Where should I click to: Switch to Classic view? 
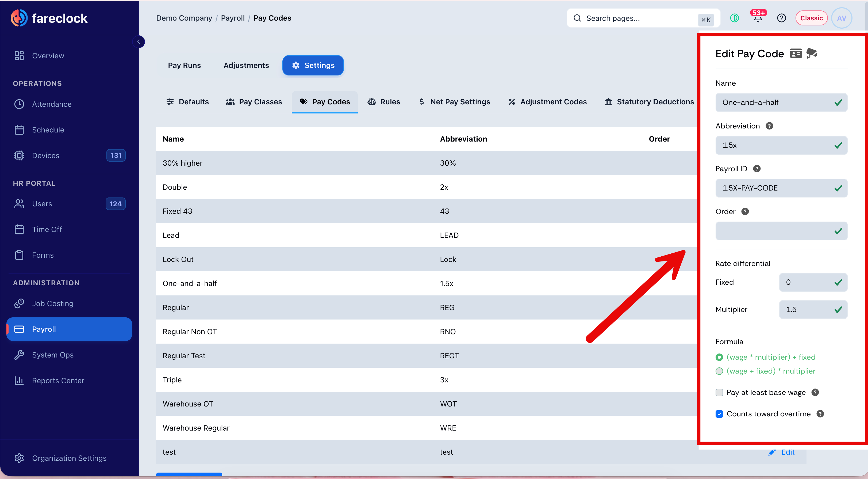pos(811,18)
